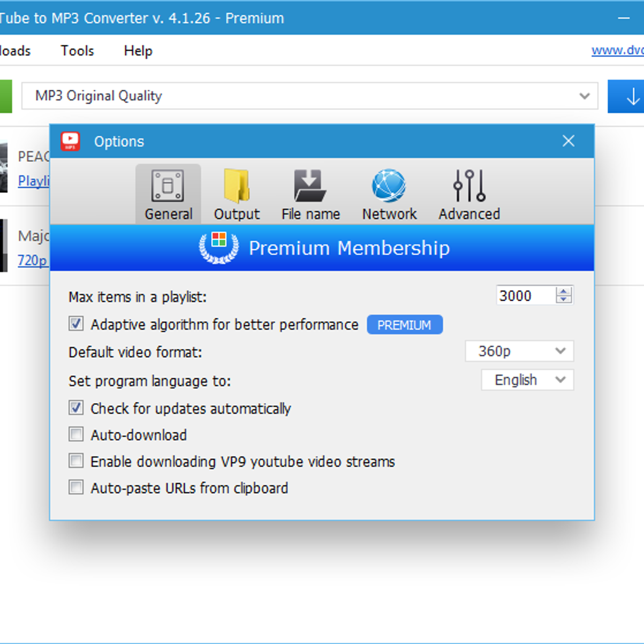Toggle Adaptive algorithm for better performance checkbox
The image size is (644, 644).
pos(76,324)
